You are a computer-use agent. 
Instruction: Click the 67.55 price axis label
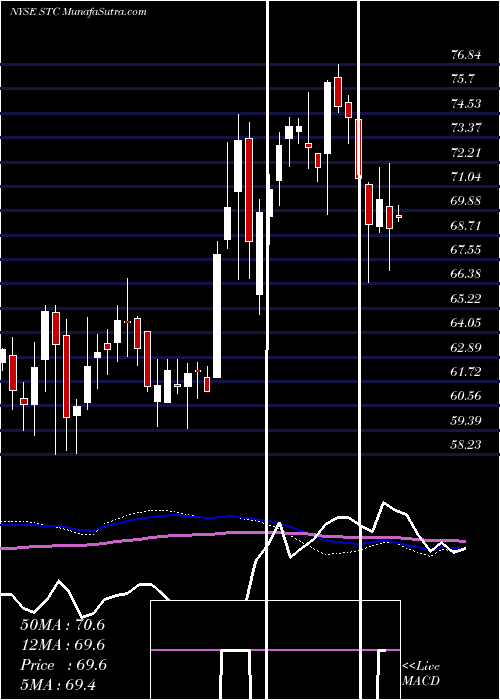click(466, 250)
